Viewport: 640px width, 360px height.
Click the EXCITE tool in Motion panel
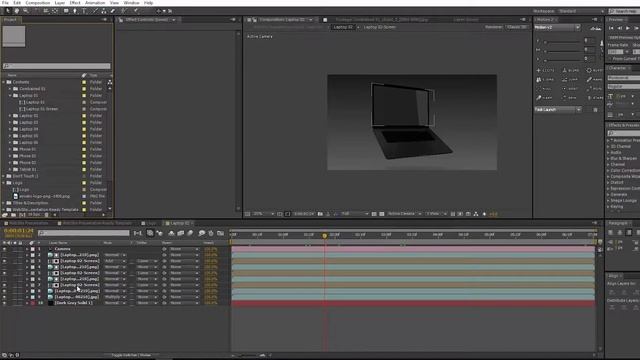click(x=546, y=70)
